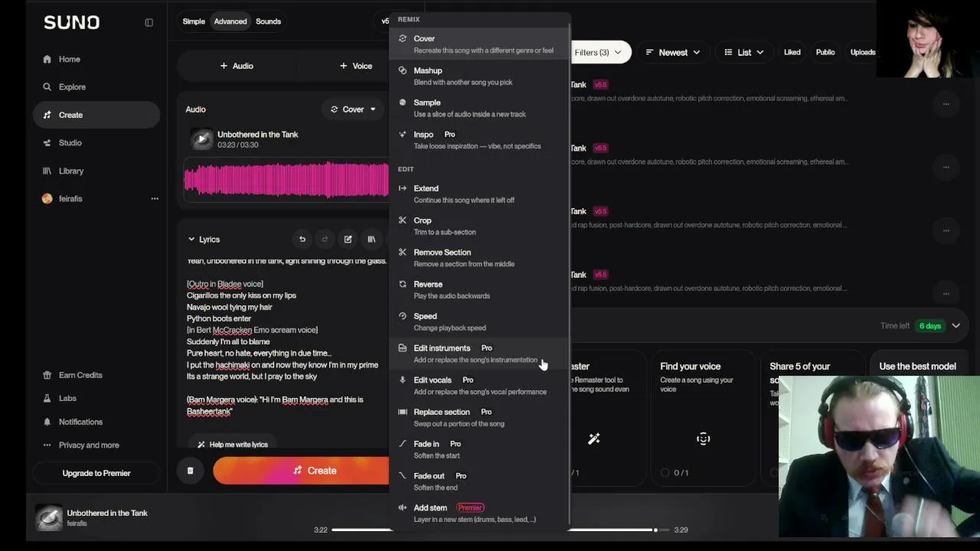Open Explore via its magnifier icon
This screenshot has width=980, height=551.
47,87
